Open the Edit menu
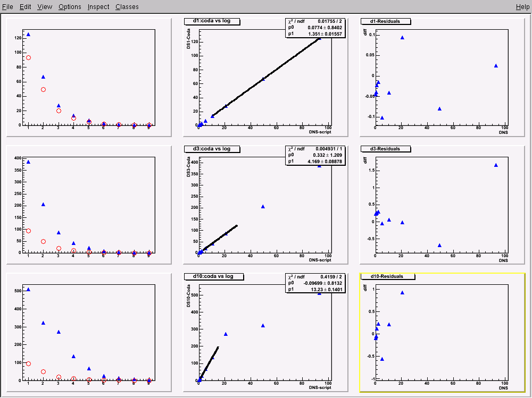Viewport: 532px width, 398px height. [x=25, y=6]
